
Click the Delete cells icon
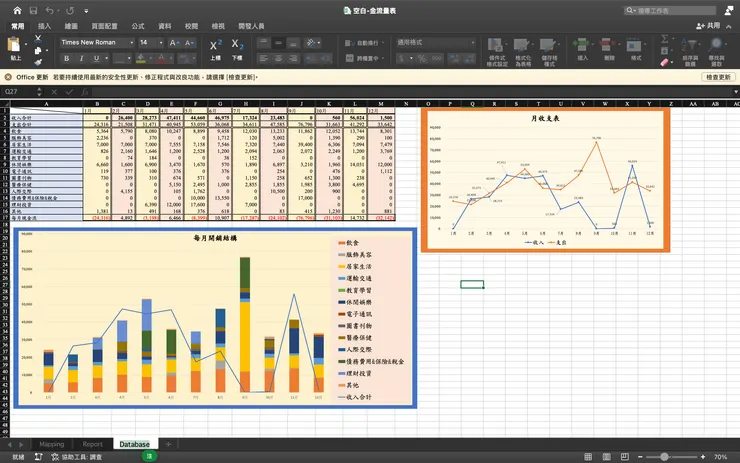609,46
